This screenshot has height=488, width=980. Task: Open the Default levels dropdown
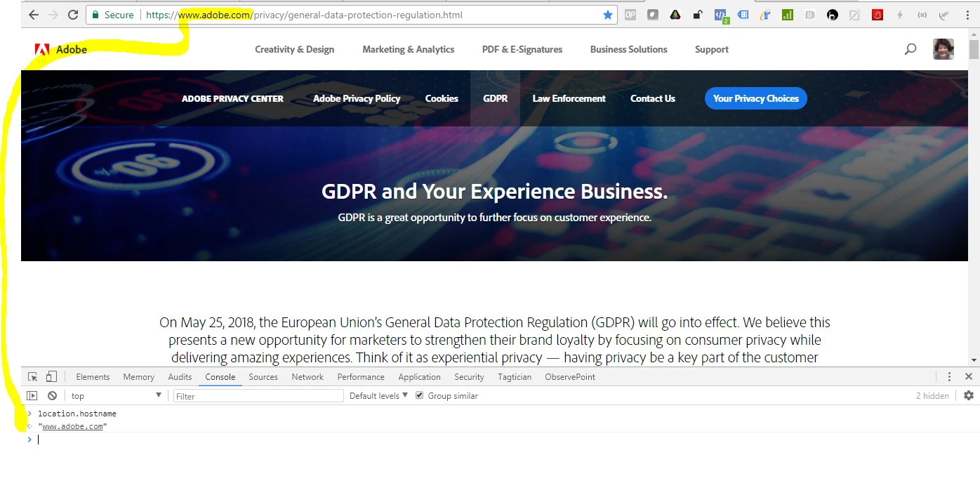pos(379,396)
